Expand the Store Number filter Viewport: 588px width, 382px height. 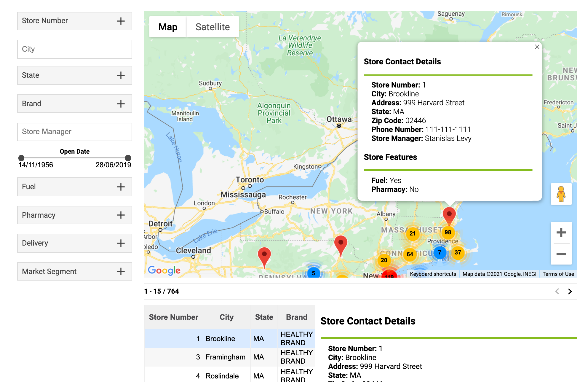tap(75, 21)
